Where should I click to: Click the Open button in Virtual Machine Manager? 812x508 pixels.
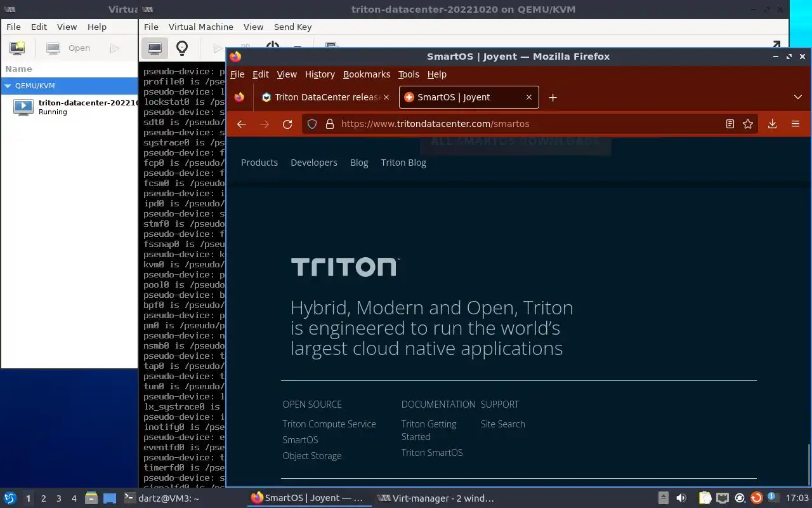(69, 48)
